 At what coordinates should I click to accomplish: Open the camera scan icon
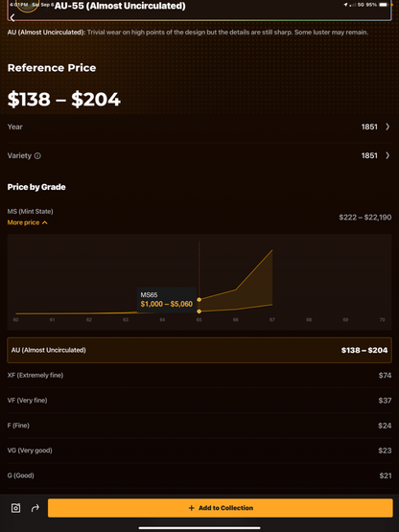[15, 508]
